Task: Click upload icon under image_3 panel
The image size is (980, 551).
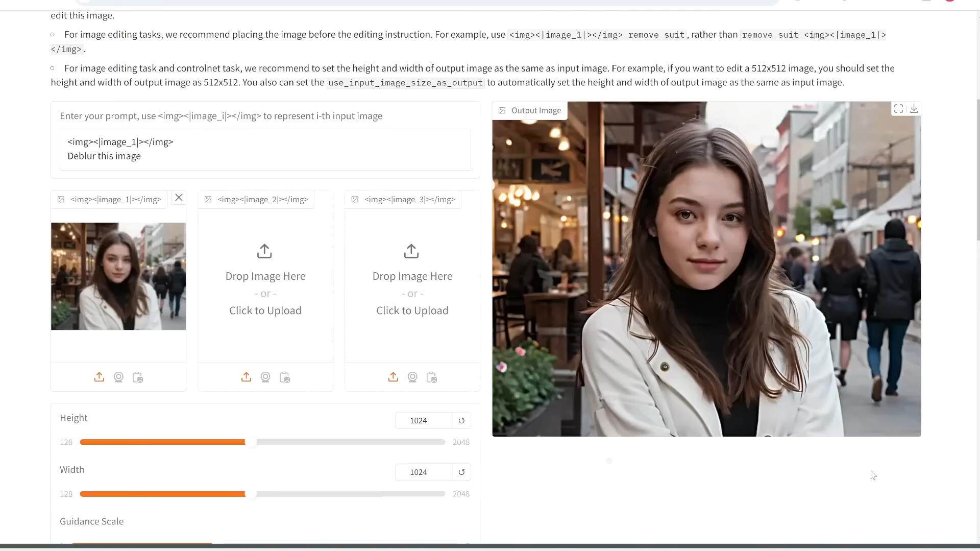Action: (x=393, y=377)
